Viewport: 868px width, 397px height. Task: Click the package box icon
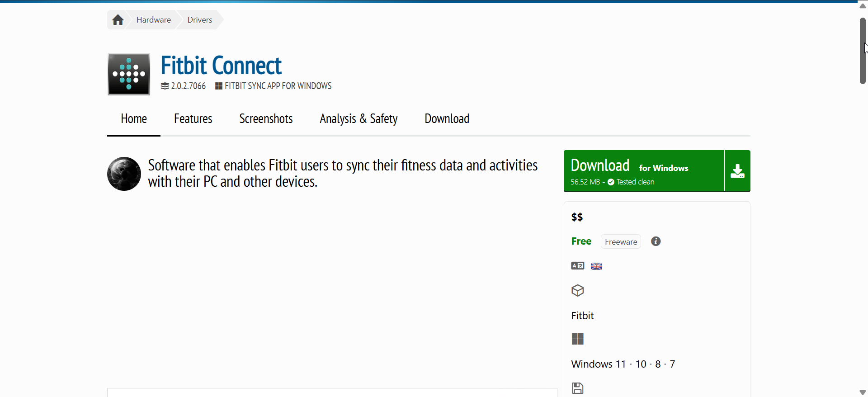(x=578, y=290)
